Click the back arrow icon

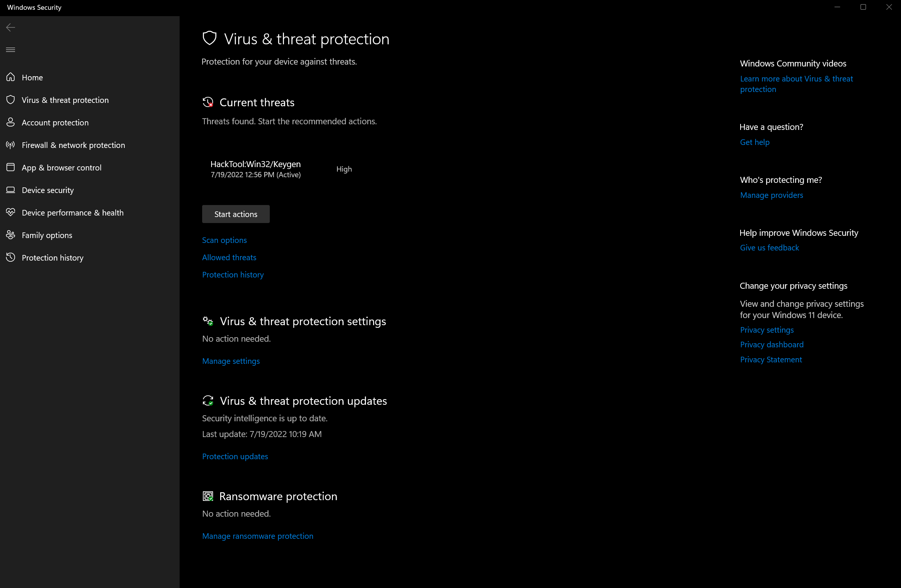click(x=11, y=27)
